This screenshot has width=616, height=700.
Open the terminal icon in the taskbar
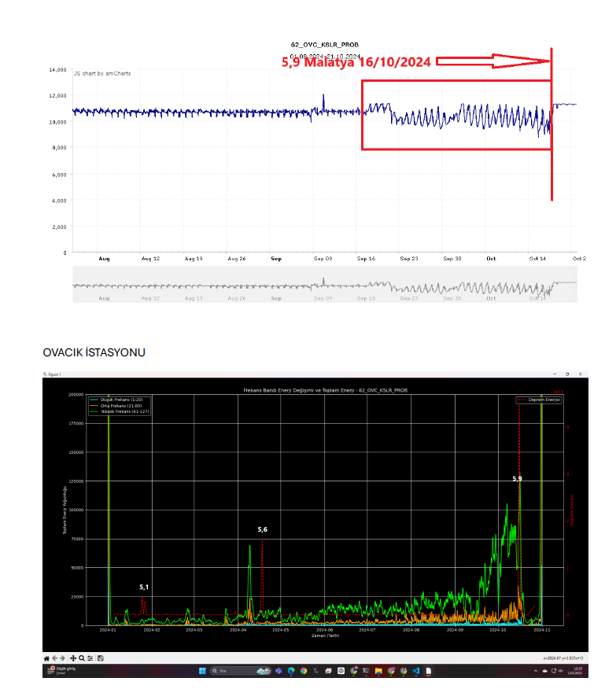click(x=366, y=671)
